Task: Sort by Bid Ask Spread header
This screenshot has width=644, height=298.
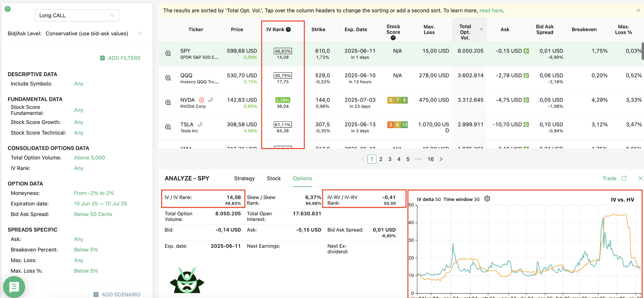Action: pos(545,29)
